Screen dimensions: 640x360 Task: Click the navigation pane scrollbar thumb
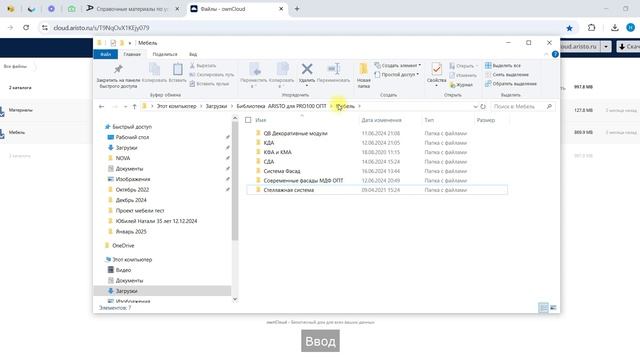[x=235, y=180]
